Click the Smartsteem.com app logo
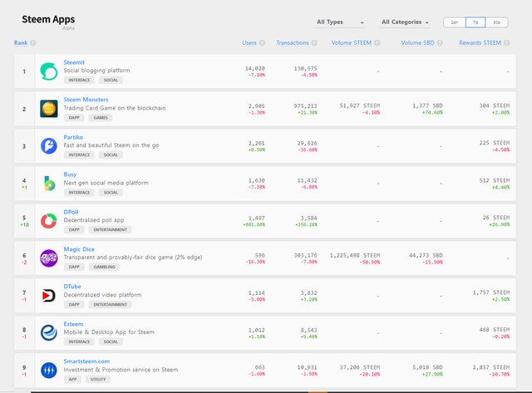The image size is (532, 393). point(49,370)
